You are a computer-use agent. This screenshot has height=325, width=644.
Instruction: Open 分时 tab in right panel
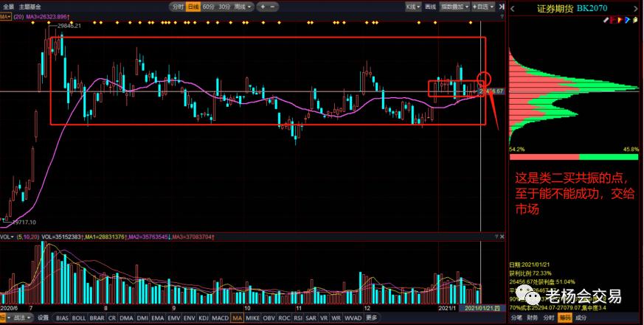coord(549,318)
